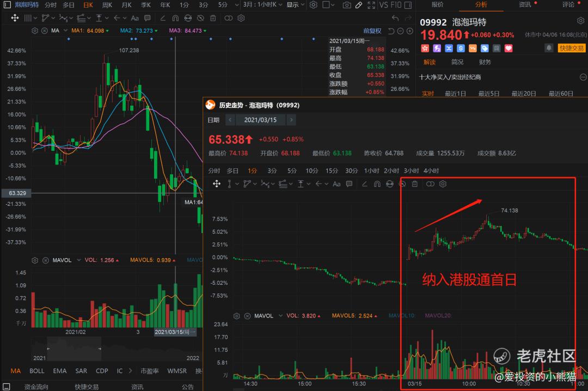The image size is (588, 391).
Task: Click the blue S icon under stock price
Action: tap(461, 48)
